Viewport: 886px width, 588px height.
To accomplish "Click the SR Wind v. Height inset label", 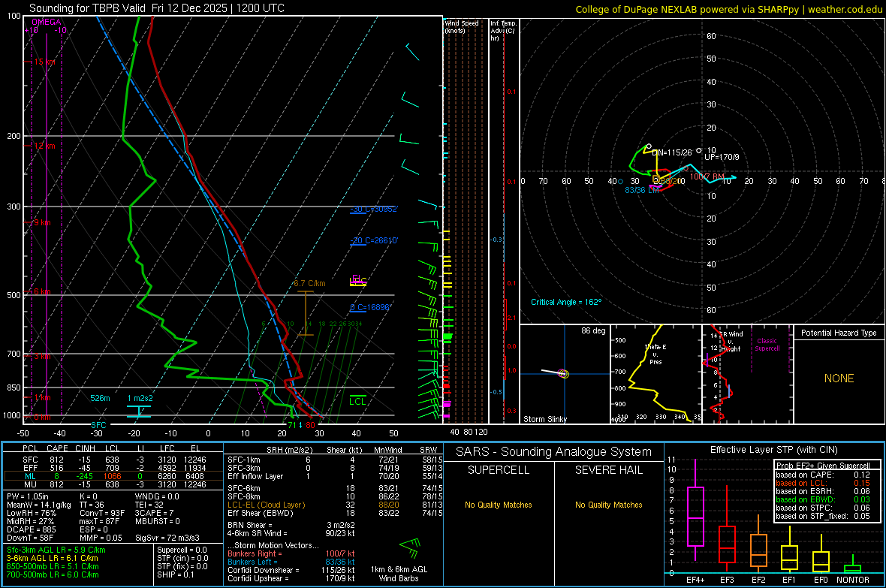I will (731, 342).
